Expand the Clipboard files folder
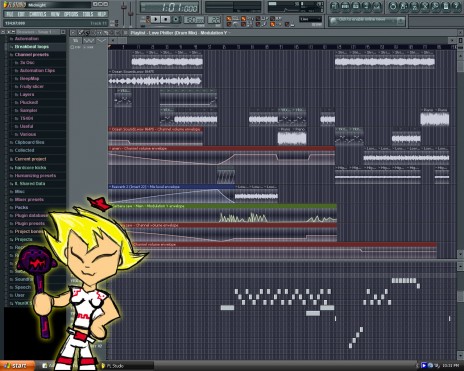 29,142
